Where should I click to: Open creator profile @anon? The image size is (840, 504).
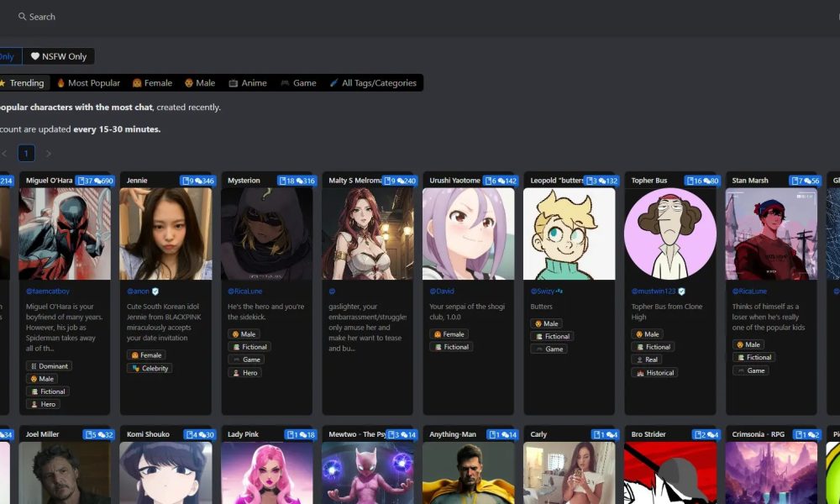tap(138, 291)
